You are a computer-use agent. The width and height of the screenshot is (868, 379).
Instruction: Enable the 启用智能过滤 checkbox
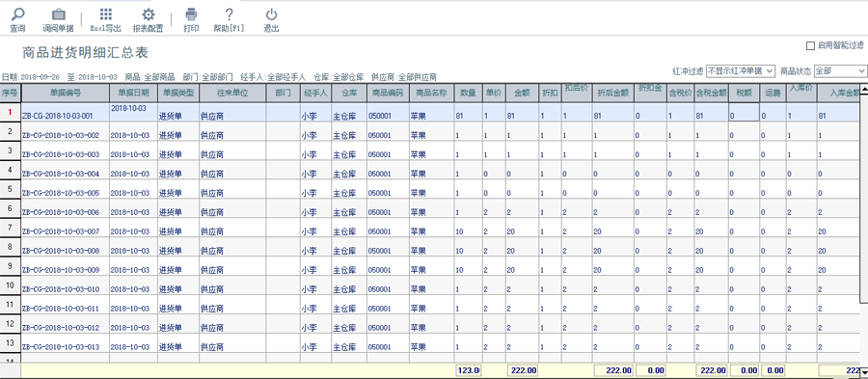pos(810,46)
